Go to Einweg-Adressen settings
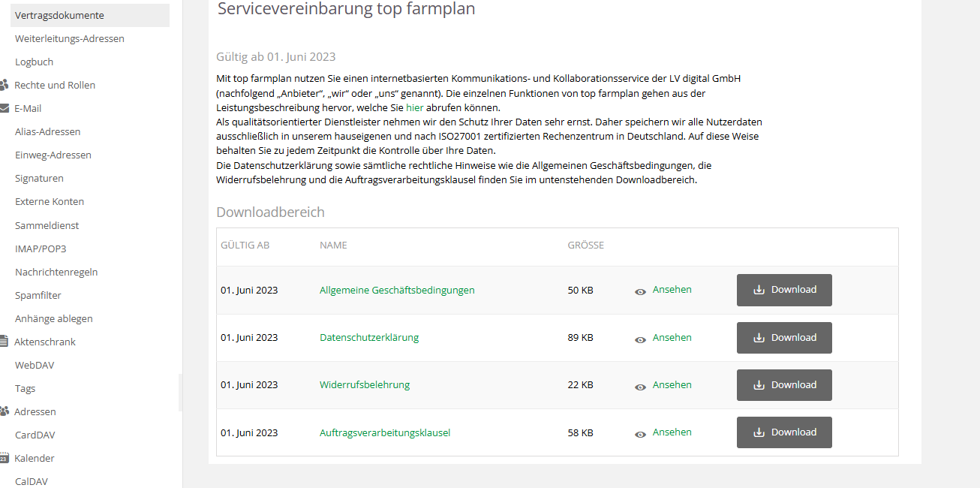 coord(53,155)
